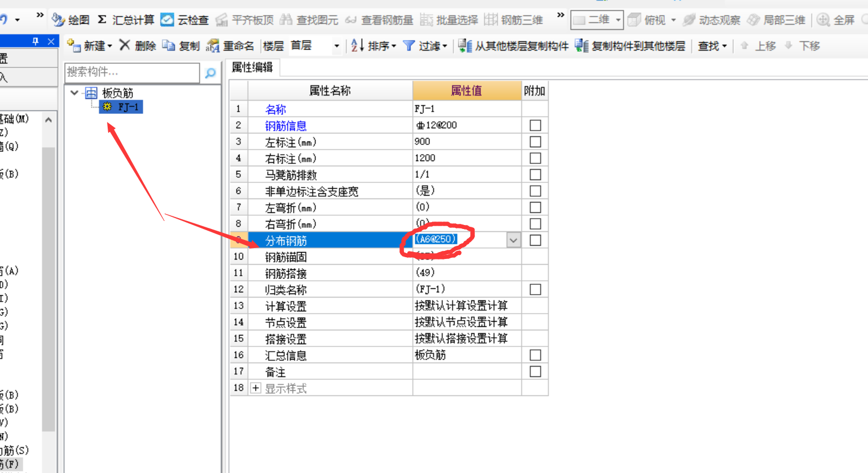
Task: Click the 右标注 value 1200
Action: point(467,158)
